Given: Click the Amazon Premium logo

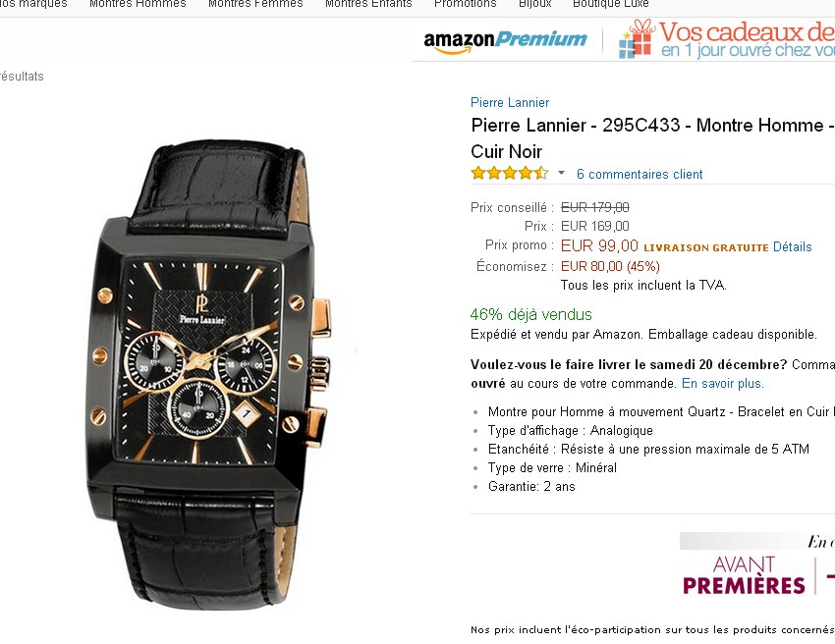Looking at the screenshot, I should (x=505, y=41).
